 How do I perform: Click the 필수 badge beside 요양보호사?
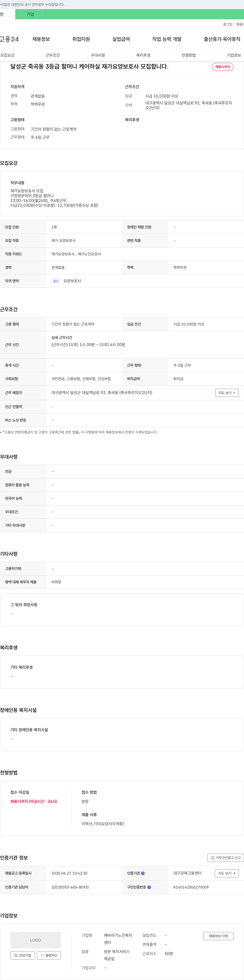tap(56, 281)
